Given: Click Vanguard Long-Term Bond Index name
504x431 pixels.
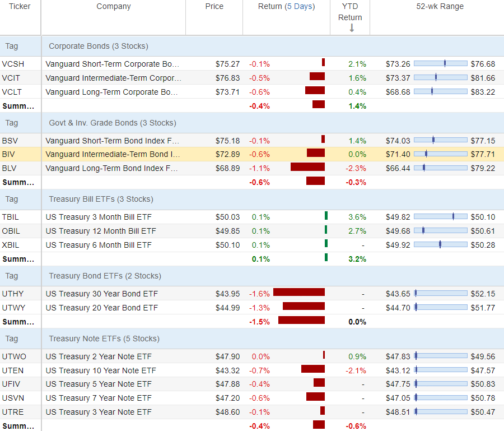Looking at the screenshot, I should 111,168.
